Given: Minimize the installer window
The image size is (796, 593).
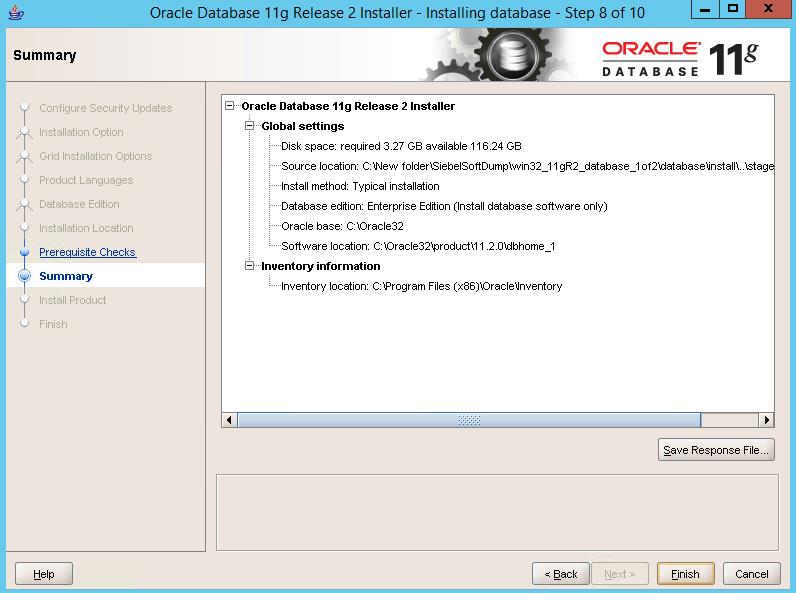Looking at the screenshot, I should [x=705, y=9].
